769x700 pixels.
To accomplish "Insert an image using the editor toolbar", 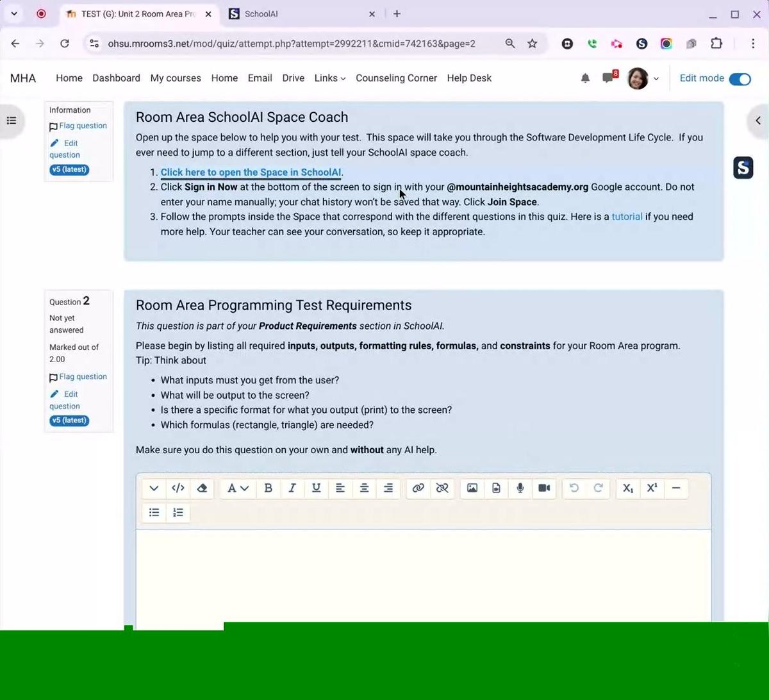I will pos(472,488).
